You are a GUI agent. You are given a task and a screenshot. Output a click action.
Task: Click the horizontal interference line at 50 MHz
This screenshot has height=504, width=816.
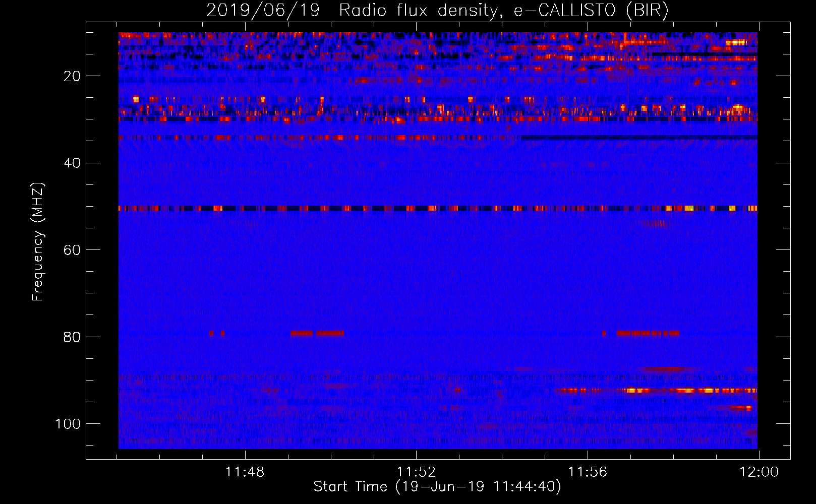click(x=438, y=208)
